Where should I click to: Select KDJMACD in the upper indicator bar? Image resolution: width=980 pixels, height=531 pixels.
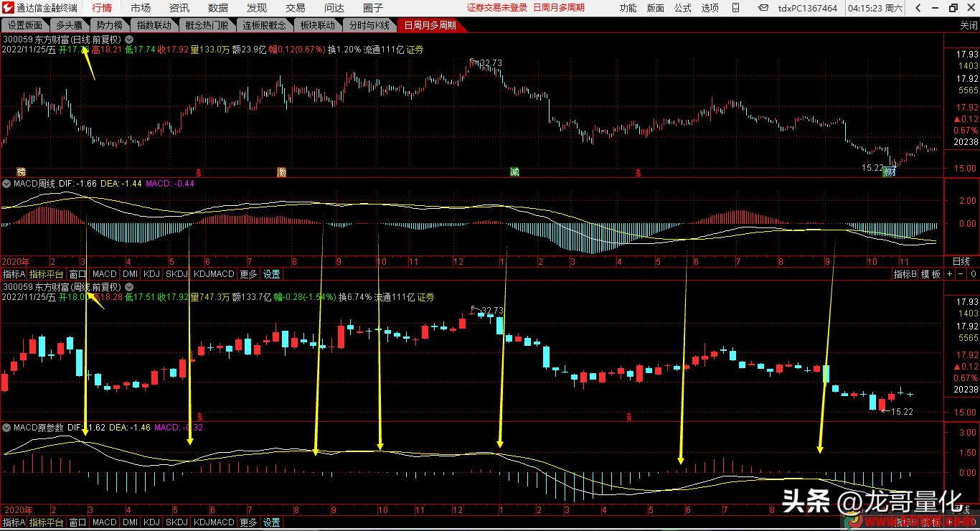(214, 274)
